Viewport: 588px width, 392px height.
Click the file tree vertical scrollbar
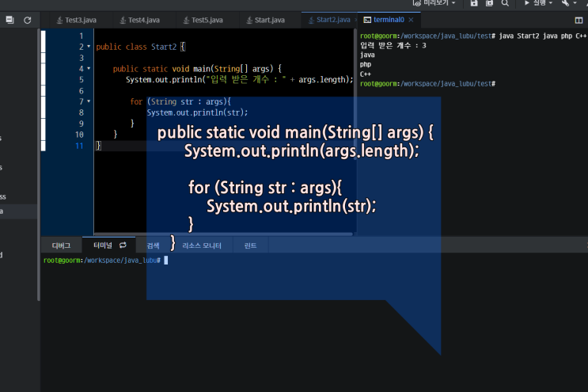coord(38,165)
